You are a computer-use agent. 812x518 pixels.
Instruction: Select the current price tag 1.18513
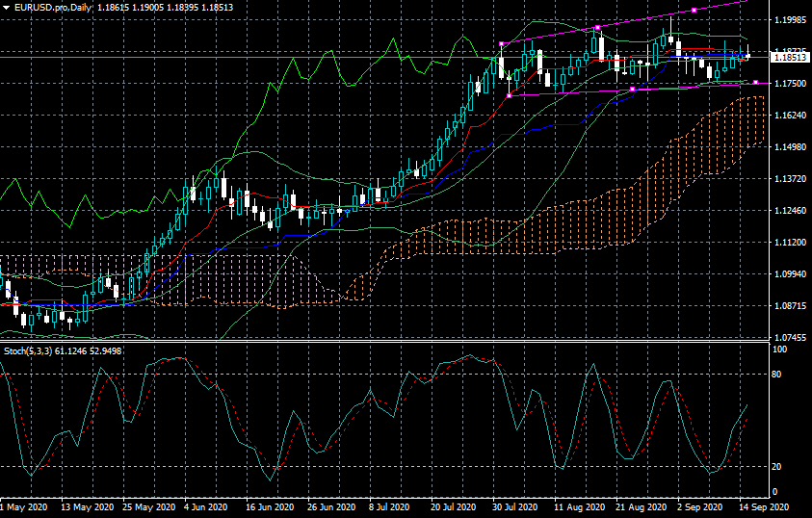790,58
